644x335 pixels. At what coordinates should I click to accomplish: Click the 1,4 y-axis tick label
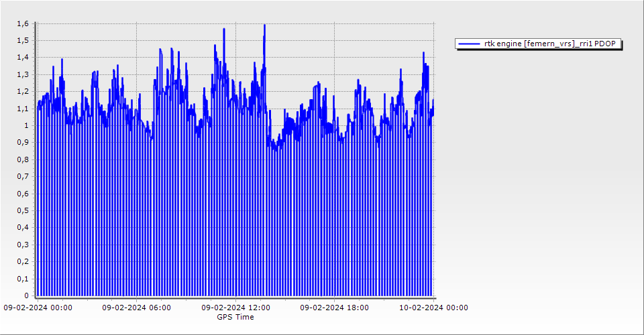(x=23, y=57)
